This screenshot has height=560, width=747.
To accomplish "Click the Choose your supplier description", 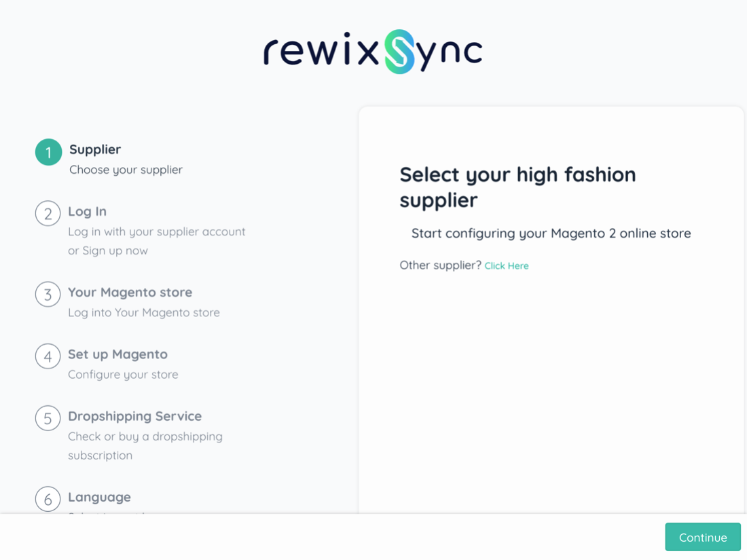I will click(126, 170).
